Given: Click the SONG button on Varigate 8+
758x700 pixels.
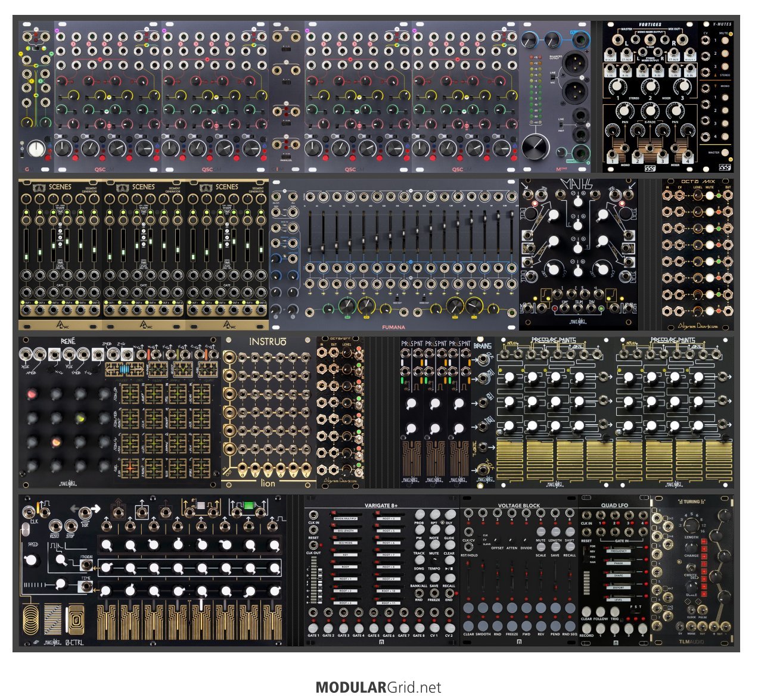Looking at the screenshot, I should (x=420, y=560).
